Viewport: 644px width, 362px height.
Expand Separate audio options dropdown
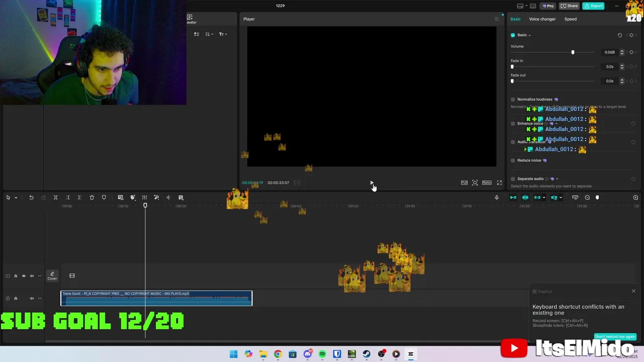[557, 179]
